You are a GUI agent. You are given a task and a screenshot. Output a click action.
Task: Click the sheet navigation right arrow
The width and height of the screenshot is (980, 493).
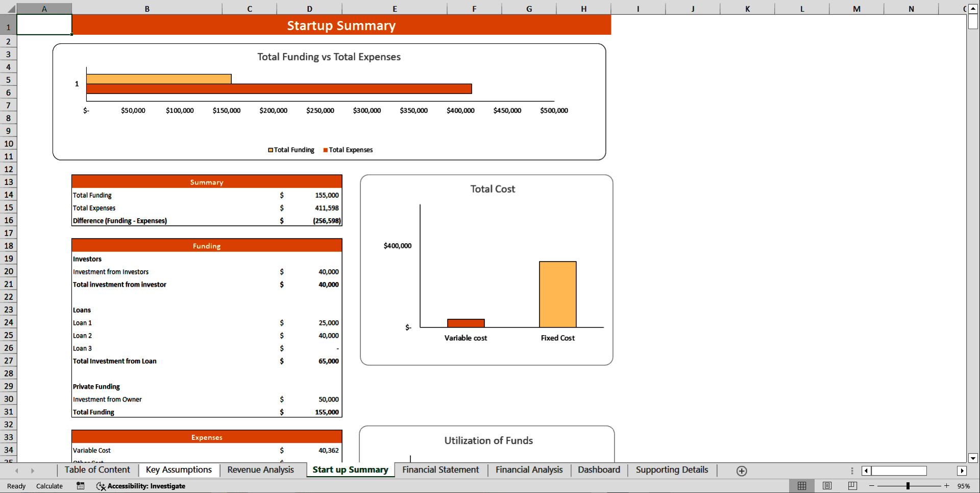coord(33,471)
